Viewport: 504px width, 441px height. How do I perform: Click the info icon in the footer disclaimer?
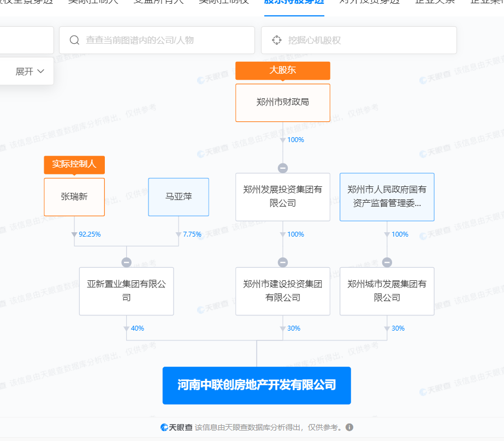pyautogui.click(x=349, y=427)
